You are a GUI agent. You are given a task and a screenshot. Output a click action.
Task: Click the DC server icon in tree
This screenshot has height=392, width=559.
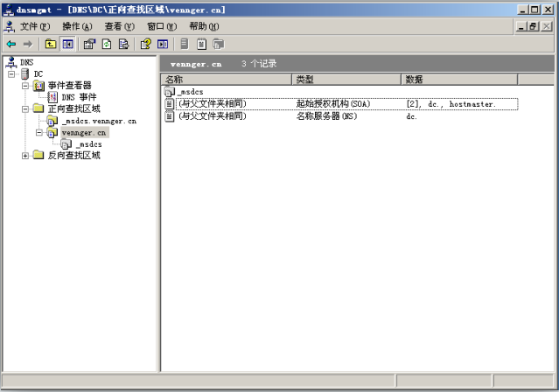coord(25,74)
